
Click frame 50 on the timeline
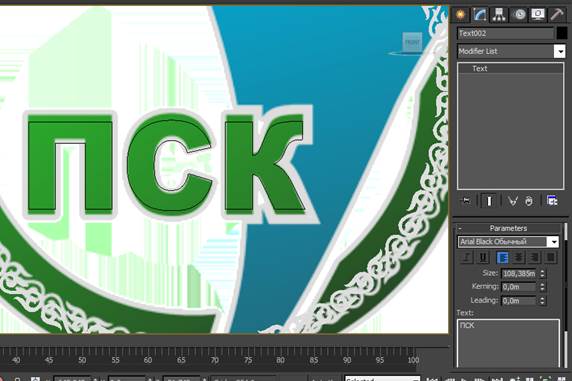[x=82, y=360]
